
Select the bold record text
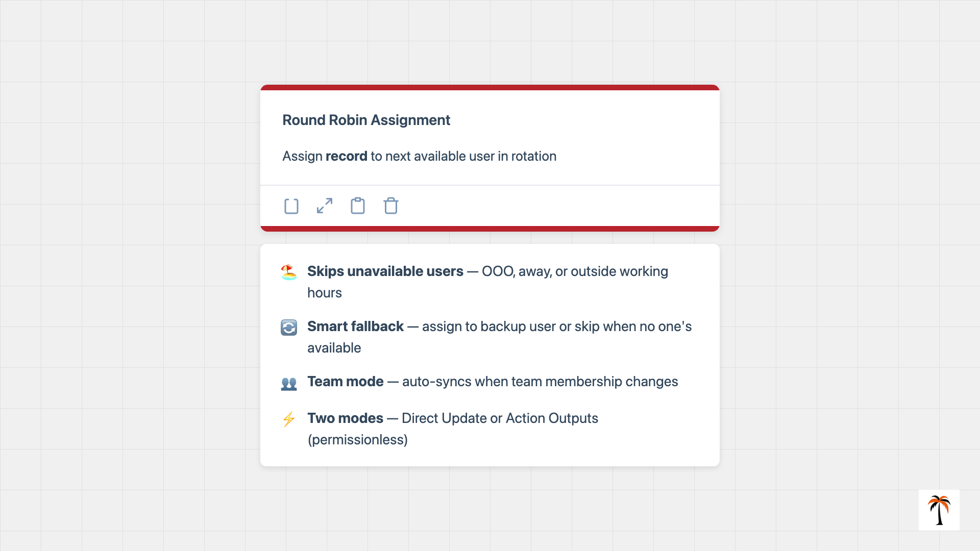coord(347,156)
